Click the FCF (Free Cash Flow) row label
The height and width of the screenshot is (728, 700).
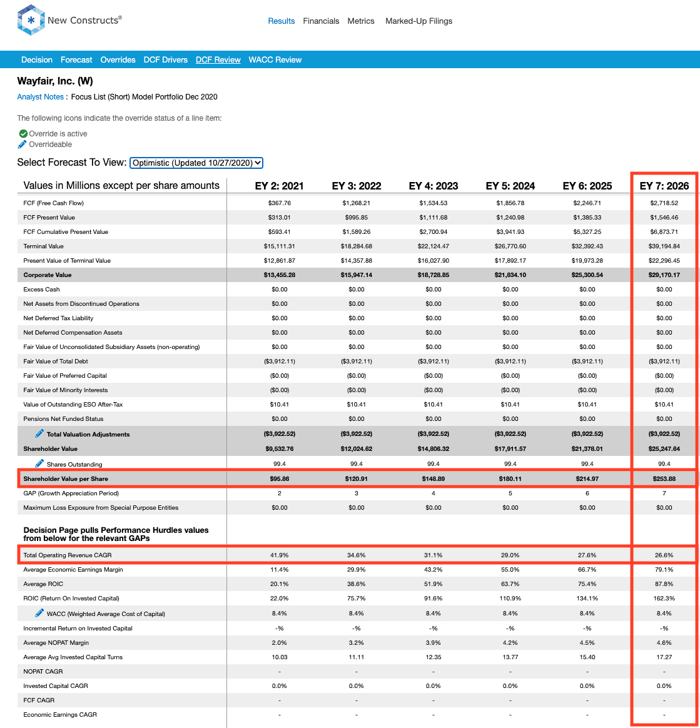tap(53, 203)
